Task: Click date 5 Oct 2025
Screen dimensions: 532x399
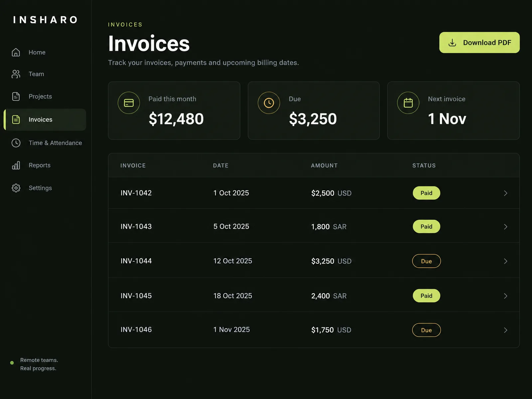Action: [x=231, y=226]
